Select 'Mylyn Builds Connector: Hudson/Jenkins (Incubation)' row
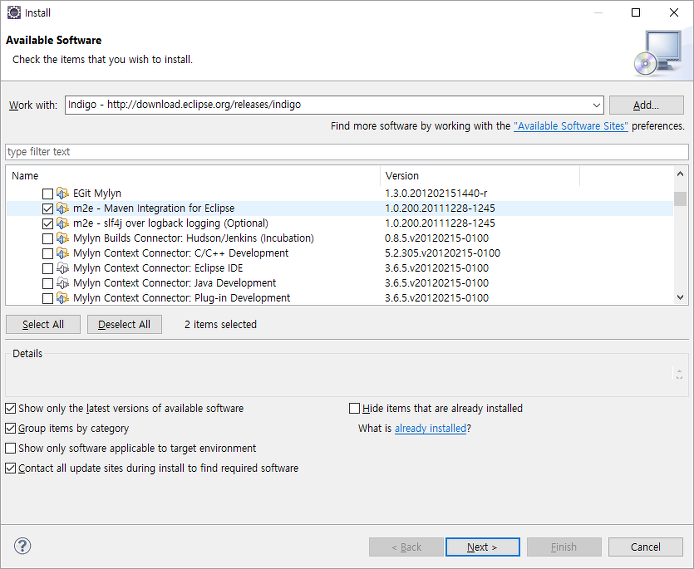The image size is (694, 569). 193,238
